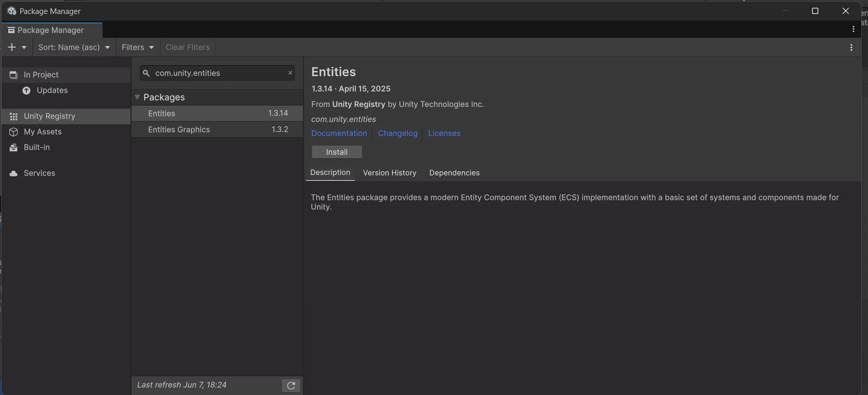This screenshot has width=868, height=395.
Task: Click the Unity Registry grid icon
Action: 13,116
